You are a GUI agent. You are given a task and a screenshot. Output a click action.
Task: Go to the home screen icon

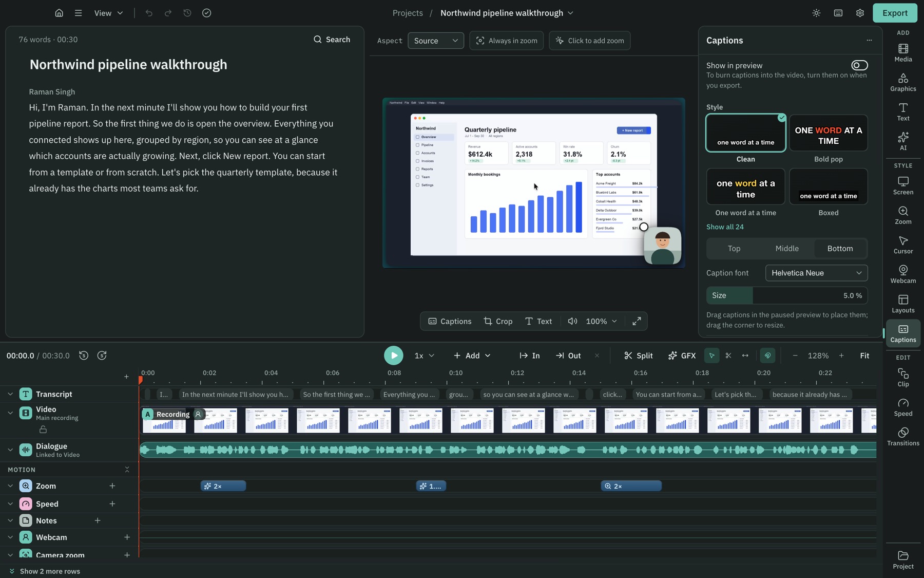click(x=59, y=13)
